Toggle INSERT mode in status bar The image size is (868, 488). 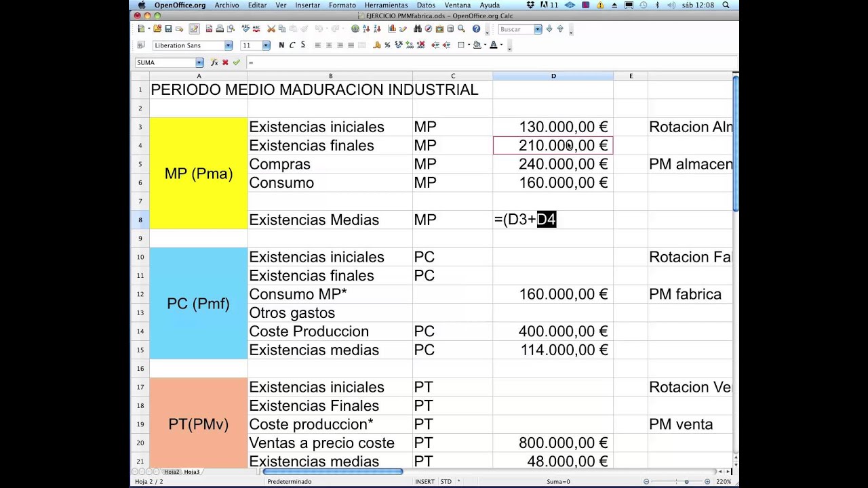coord(425,481)
